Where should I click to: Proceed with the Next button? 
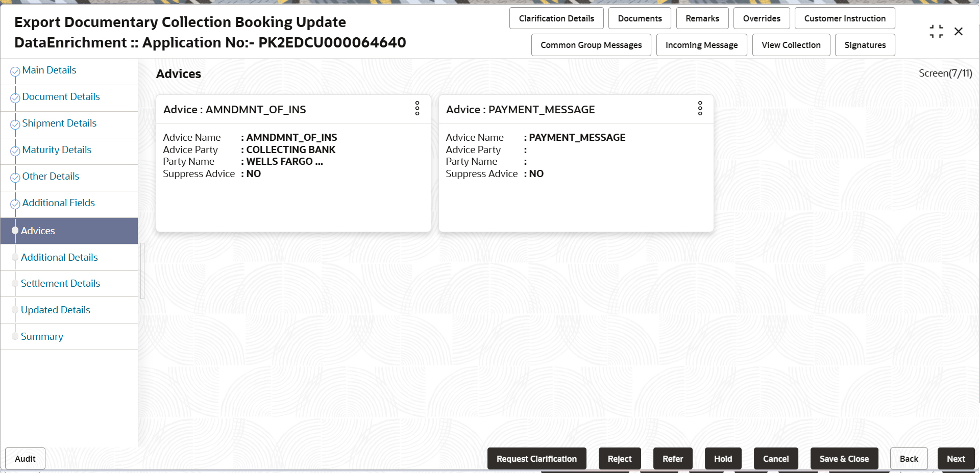956,459
